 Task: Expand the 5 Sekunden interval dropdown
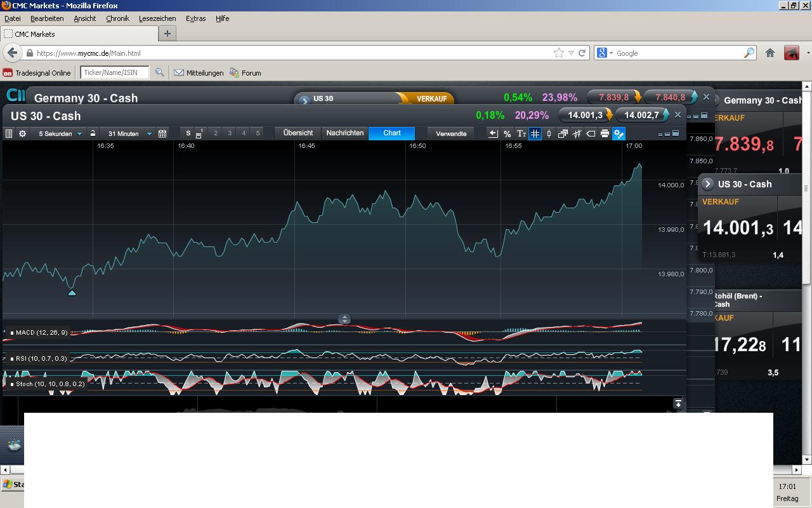pyautogui.click(x=60, y=133)
